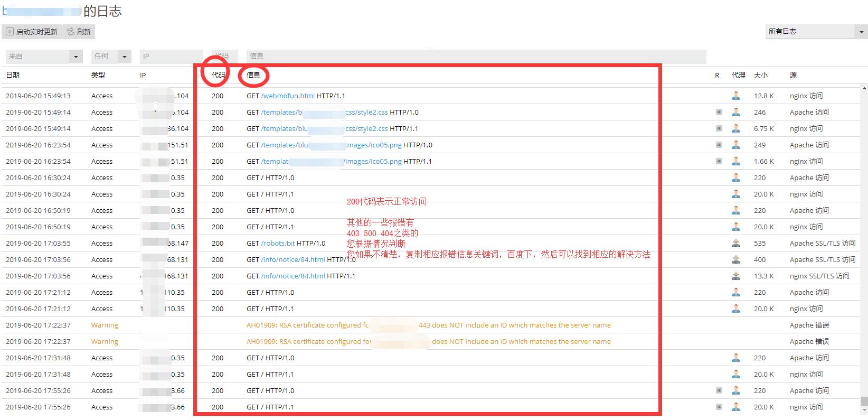Open /info/notice/84.html link in HTTP/1.0 row
This screenshot has width=868, height=420.
click(293, 259)
